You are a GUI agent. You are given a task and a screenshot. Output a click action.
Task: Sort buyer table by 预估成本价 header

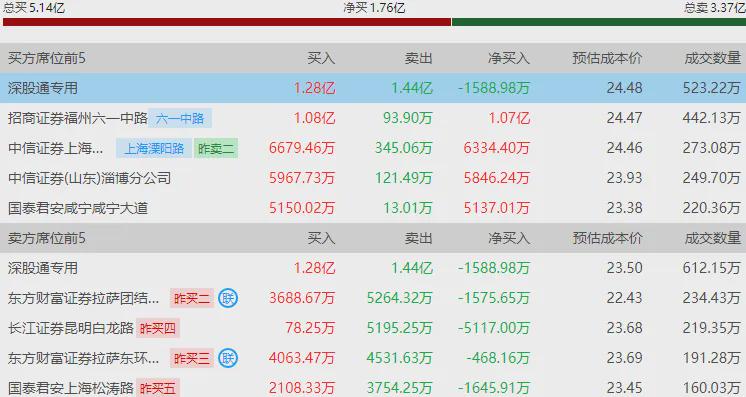(x=607, y=58)
